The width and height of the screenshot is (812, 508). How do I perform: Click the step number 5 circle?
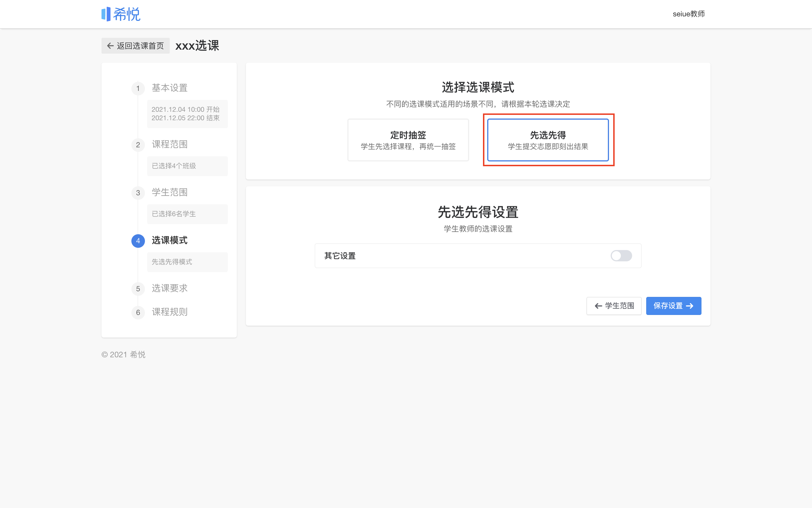[138, 289]
